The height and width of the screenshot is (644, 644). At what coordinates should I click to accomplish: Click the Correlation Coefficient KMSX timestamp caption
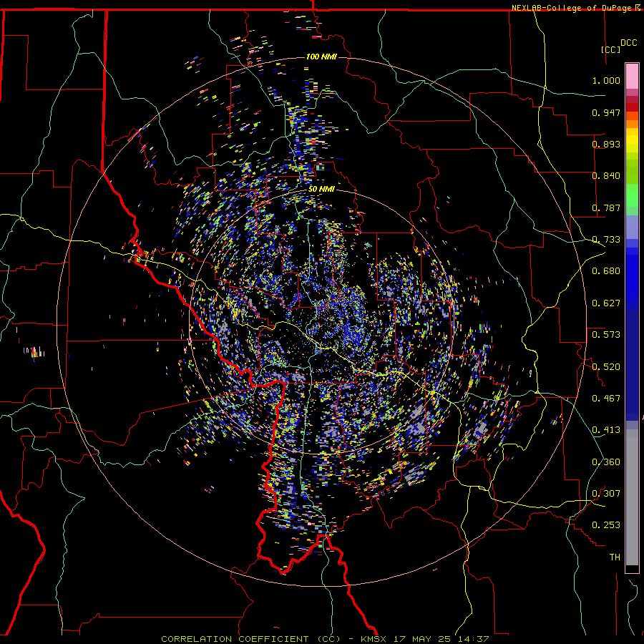[x=325, y=639]
